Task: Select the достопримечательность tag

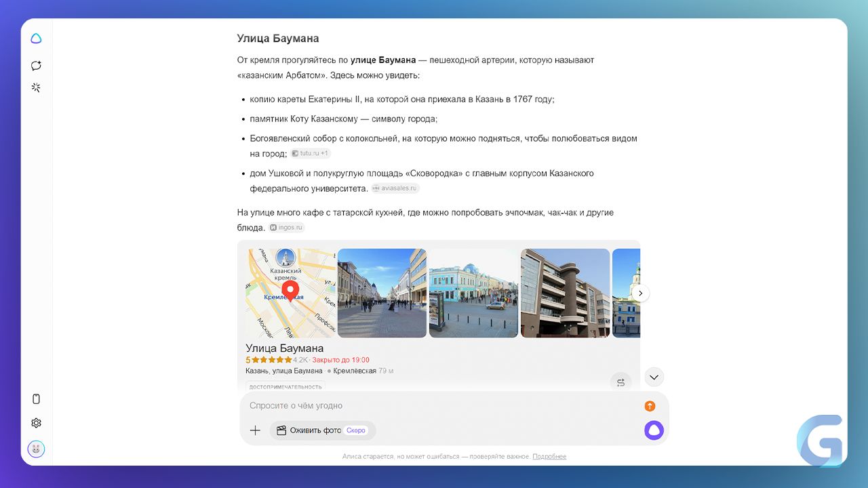Action: pos(285,387)
